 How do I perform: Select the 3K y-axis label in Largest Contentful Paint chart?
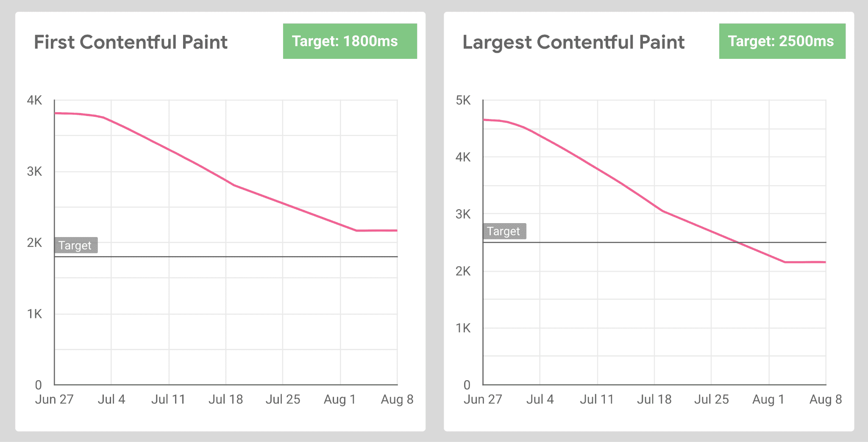pos(463,214)
